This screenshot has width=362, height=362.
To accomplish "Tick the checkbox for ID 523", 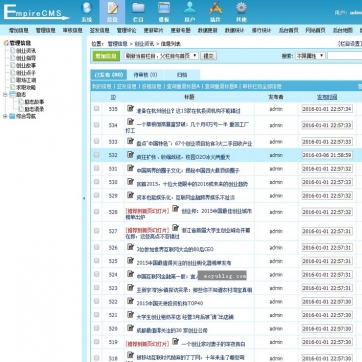I will (97, 287).
